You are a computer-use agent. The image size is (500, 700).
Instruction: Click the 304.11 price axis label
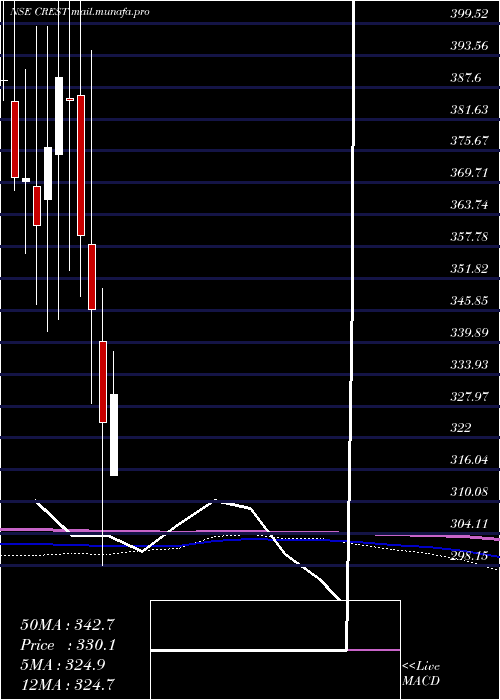[469, 524]
